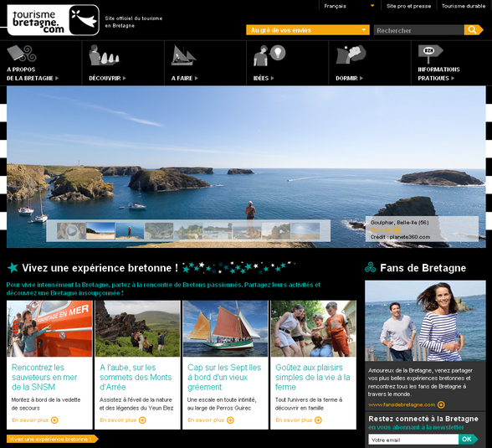This screenshot has height=448, width=492.
Task: Open Cap sur les Sept Iles title
Action: 224,377
